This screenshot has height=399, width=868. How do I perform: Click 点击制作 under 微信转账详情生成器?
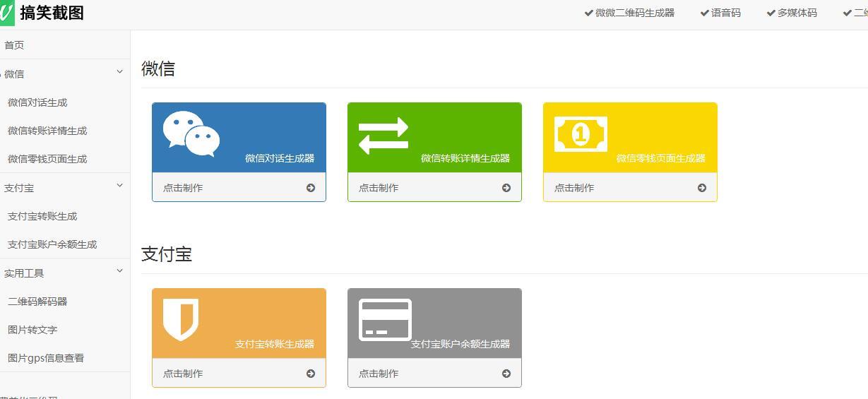pos(379,188)
